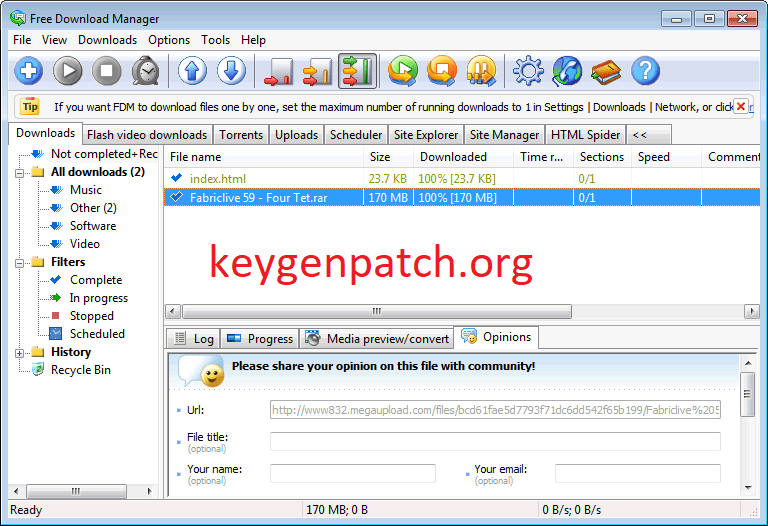Screen dimensions: 768x526
Task: Click the Your email input field
Action: pyautogui.click(x=638, y=474)
